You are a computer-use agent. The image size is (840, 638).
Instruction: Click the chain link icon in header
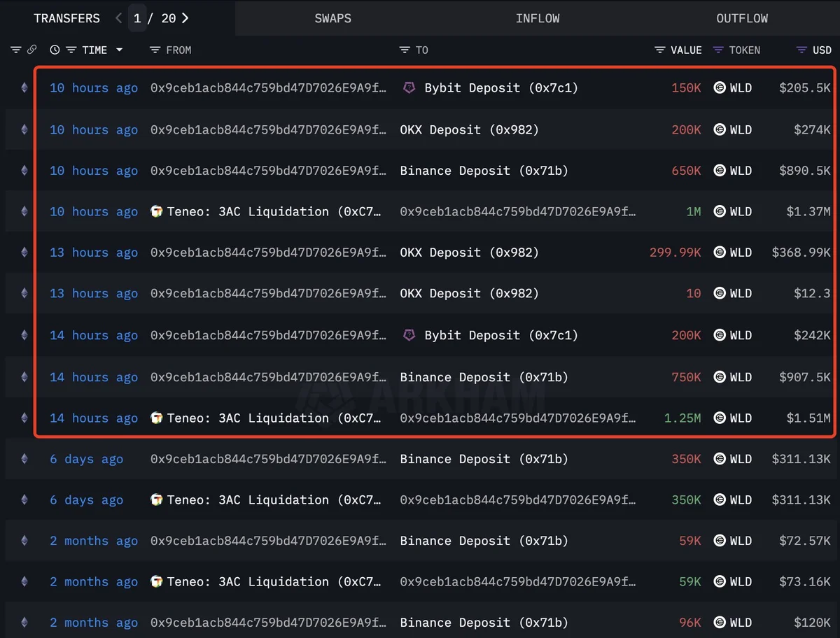(x=31, y=50)
